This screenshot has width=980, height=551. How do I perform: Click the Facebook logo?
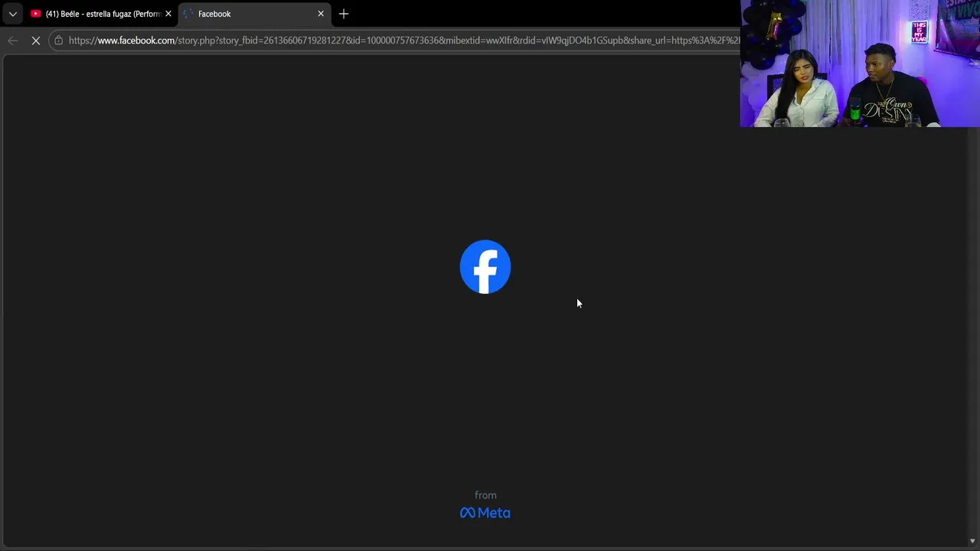point(485,267)
